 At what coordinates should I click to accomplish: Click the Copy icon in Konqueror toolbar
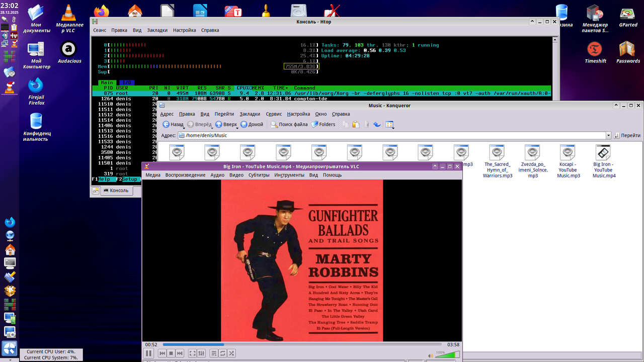[x=345, y=124]
